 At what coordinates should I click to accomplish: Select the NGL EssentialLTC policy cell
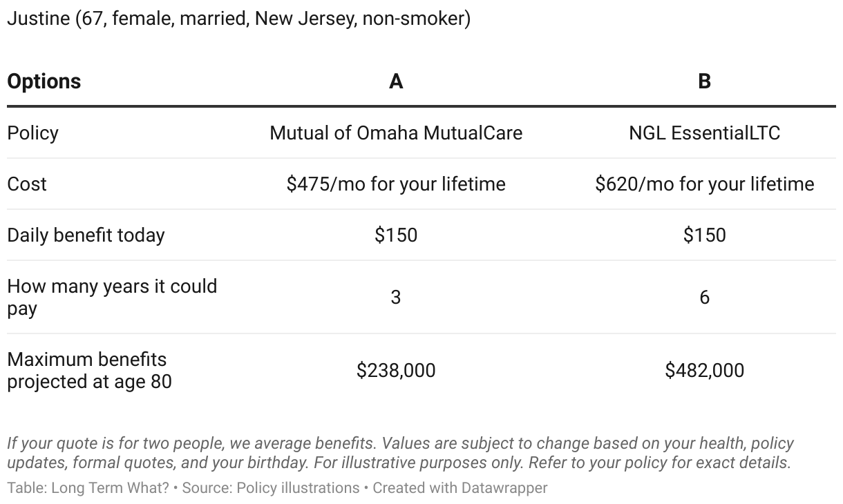click(x=704, y=133)
